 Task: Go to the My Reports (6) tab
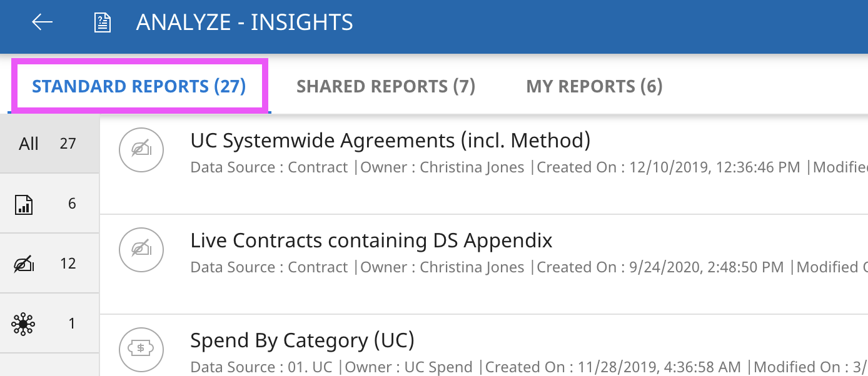pos(594,86)
